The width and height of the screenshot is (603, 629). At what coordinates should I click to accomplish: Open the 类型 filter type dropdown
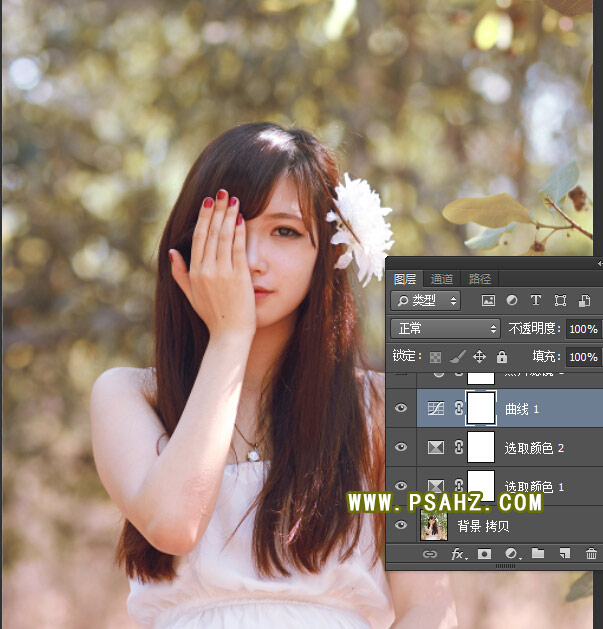(426, 300)
